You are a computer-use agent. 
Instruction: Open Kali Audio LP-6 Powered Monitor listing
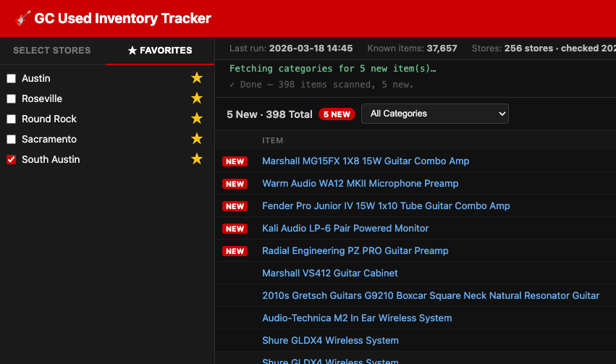click(x=345, y=229)
